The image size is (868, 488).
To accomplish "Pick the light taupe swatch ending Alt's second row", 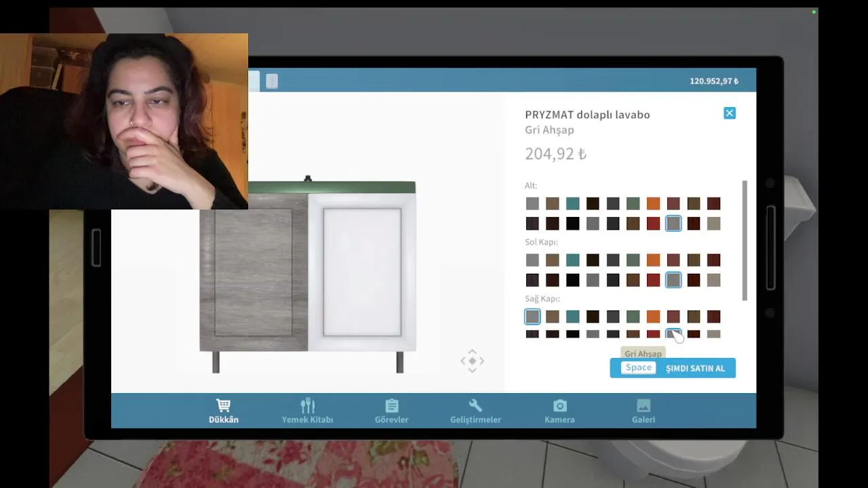I will 713,224.
